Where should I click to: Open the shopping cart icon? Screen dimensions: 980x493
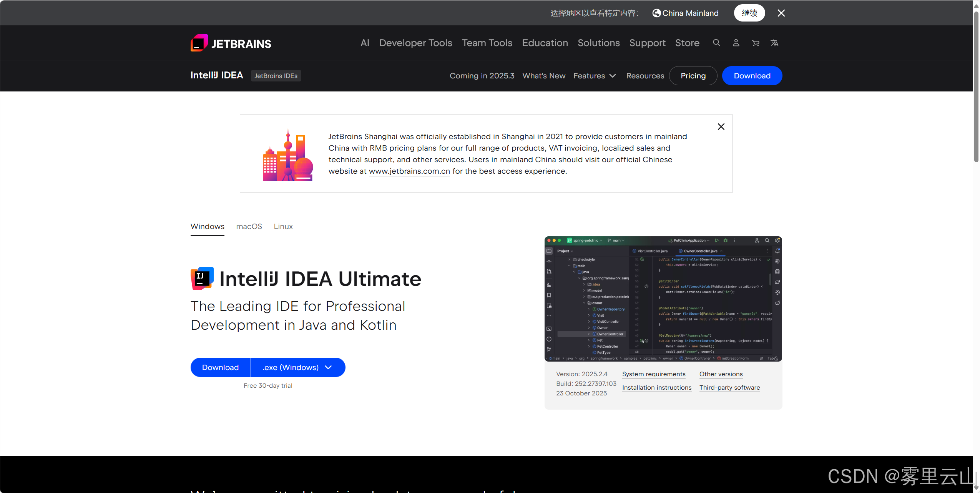click(x=755, y=43)
